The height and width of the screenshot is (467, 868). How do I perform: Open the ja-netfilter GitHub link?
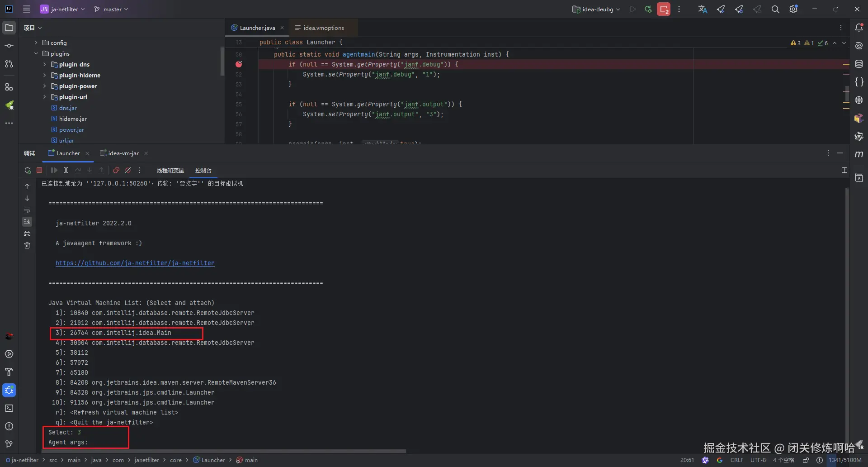[x=135, y=263]
